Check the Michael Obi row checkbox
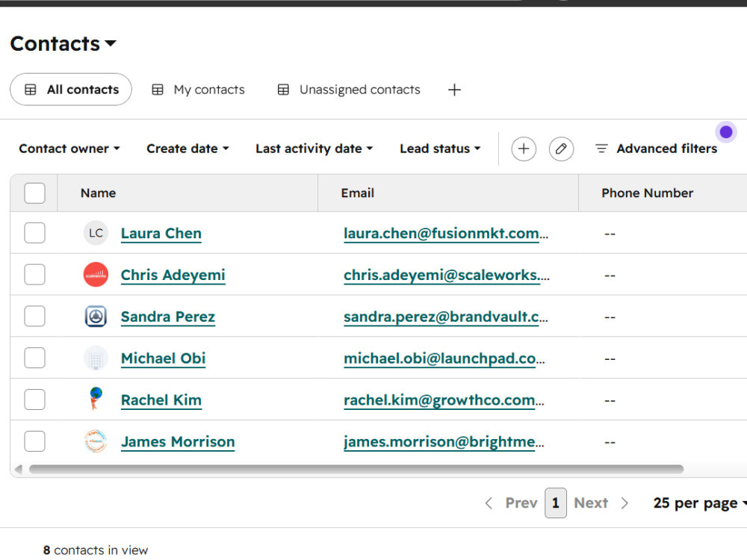747x560 pixels. [35, 358]
